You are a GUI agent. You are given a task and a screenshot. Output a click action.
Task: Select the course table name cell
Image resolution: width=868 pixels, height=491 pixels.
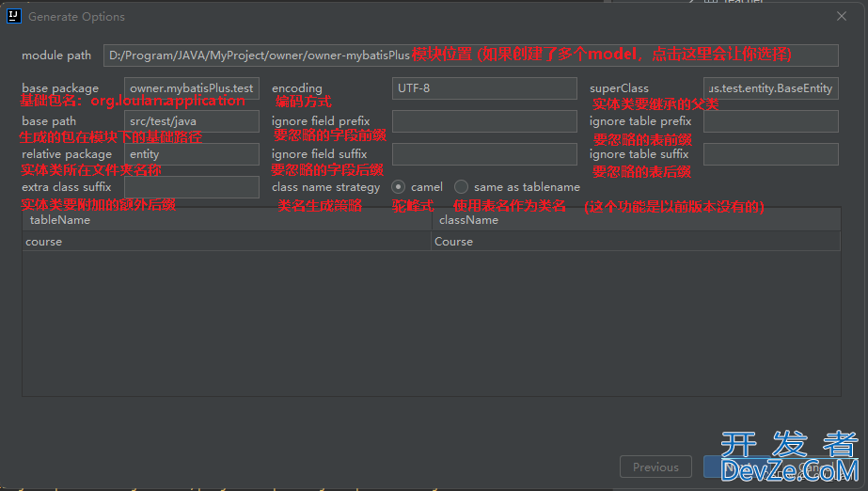point(227,242)
